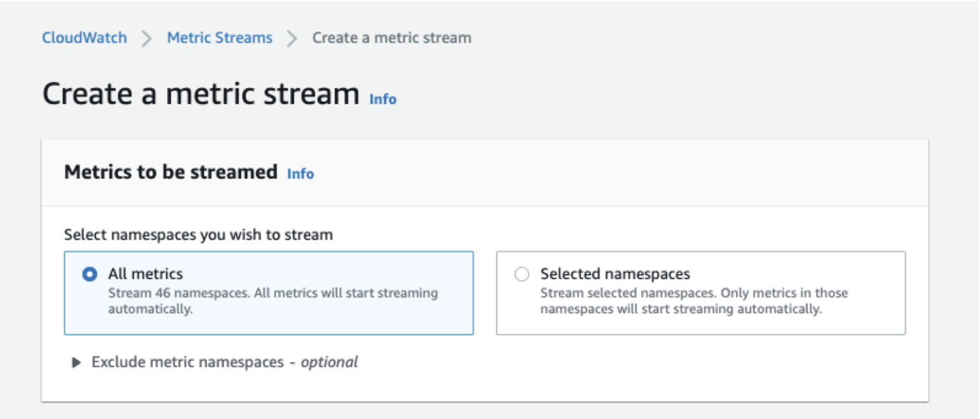Click the 'Create a metric stream' breadcrumb item
Screen dimensions: 980x419
391,38
